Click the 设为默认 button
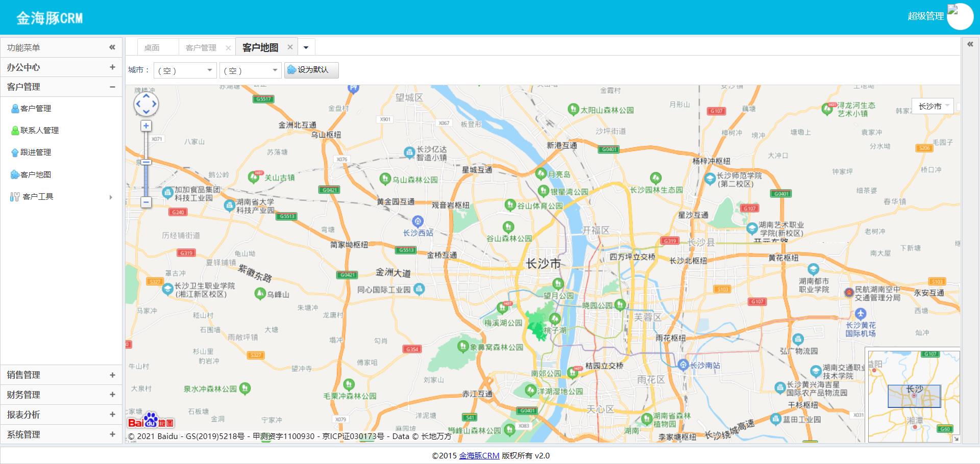The image size is (980, 464). pyautogui.click(x=311, y=70)
